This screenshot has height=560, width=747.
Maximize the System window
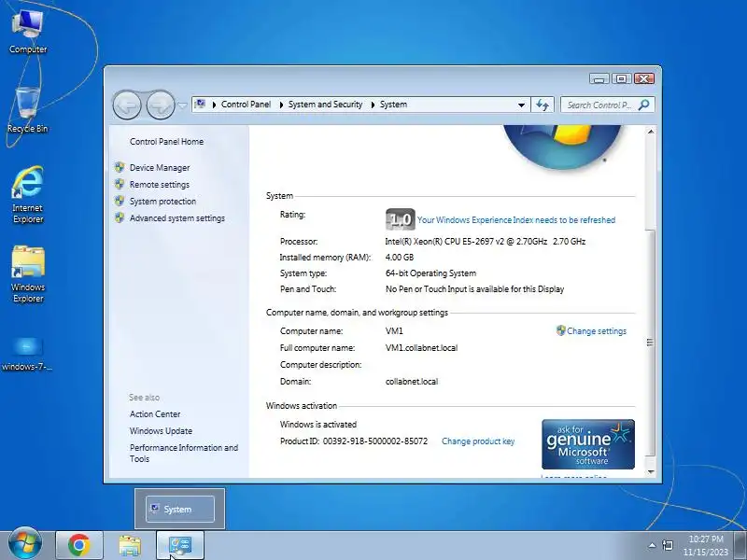[621, 78]
